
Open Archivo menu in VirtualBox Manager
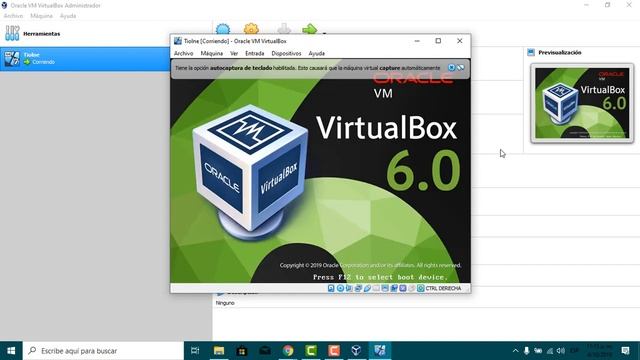click(13, 16)
